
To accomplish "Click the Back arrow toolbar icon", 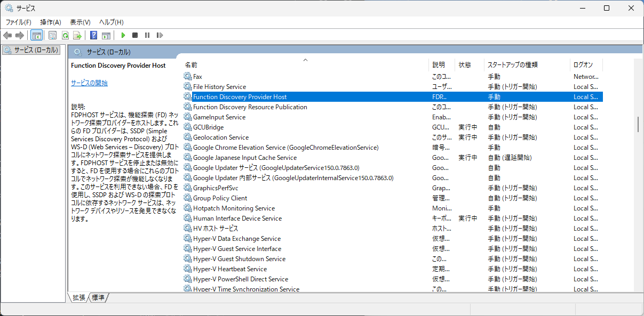I will pyautogui.click(x=7, y=35).
